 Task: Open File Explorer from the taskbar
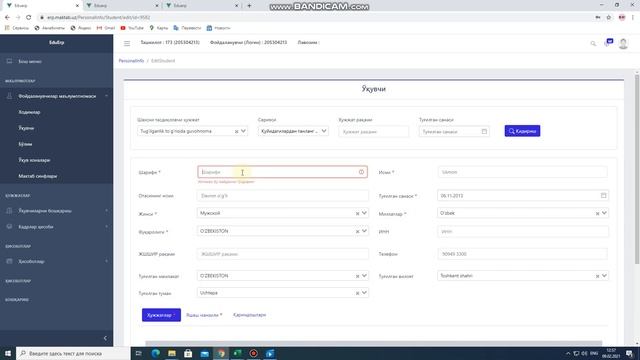[x=172, y=353]
